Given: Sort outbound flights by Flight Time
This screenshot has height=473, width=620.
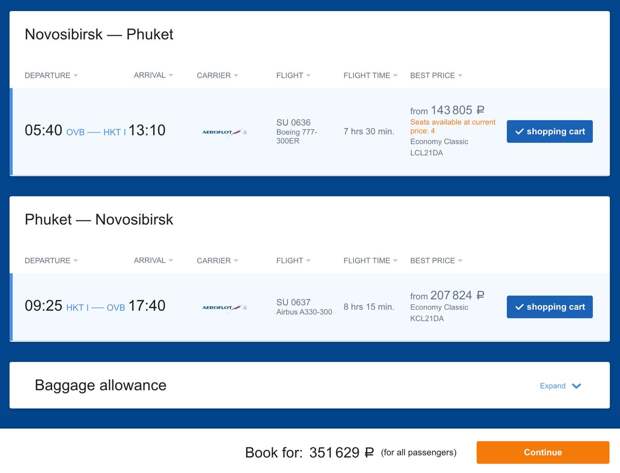Looking at the screenshot, I should tap(370, 76).
